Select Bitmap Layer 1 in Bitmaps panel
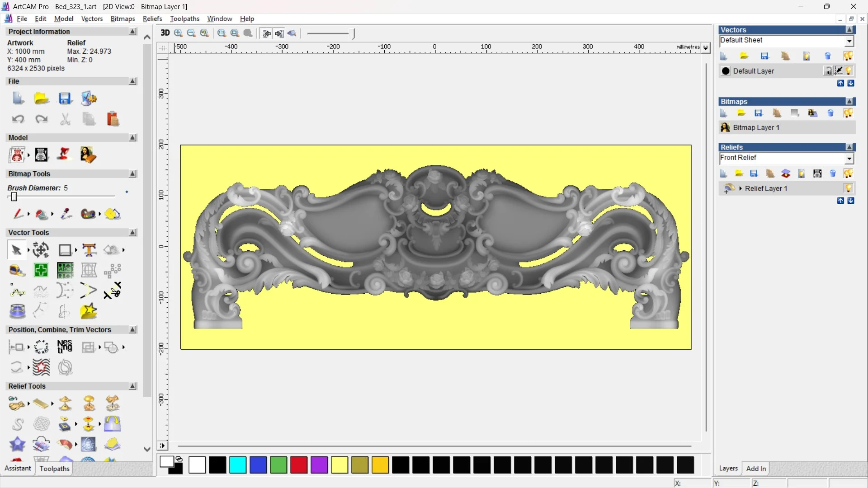The height and width of the screenshot is (488, 868). tap(756, 127)
